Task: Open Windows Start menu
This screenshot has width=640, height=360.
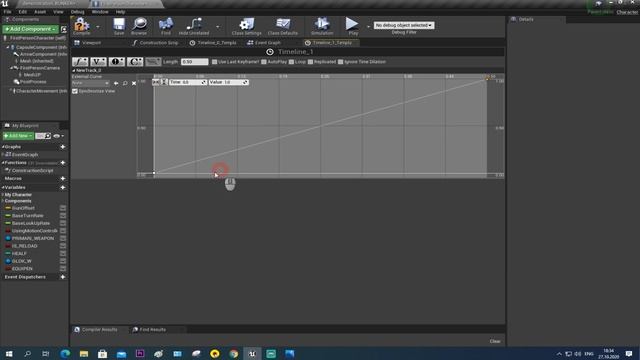Action: (9, 353)
